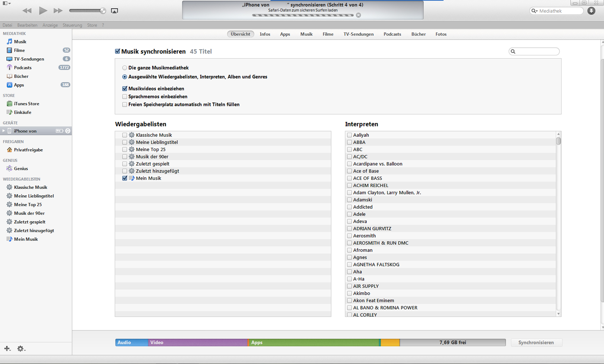Click the Mediathek search field
Screen dimensions: 604x364
[x=556, y=11]
